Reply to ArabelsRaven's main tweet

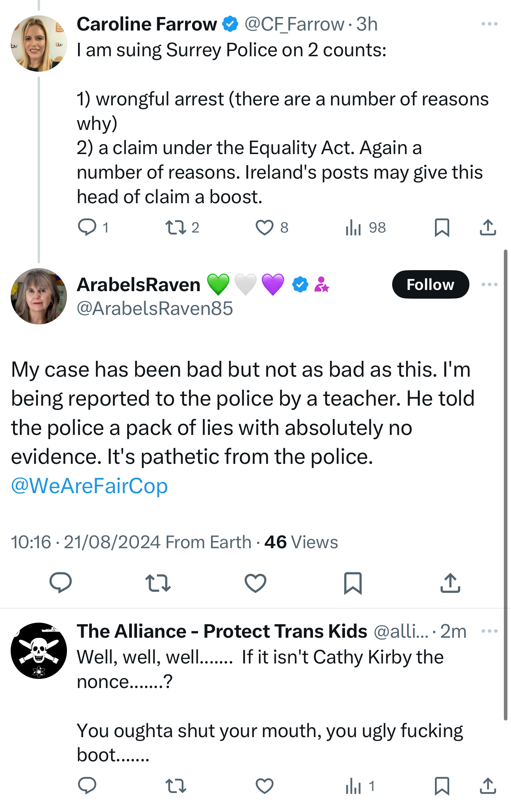pos(61,583)
